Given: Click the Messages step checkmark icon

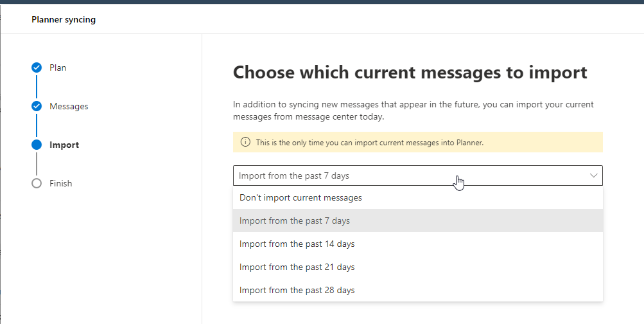Looking at the screenshot, I should click(37, 106).
